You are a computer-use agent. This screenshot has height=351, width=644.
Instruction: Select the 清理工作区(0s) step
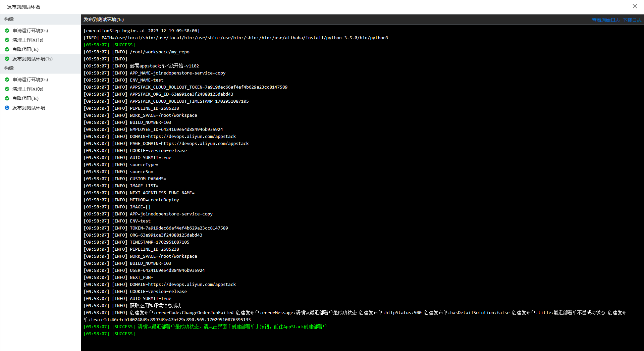28,89
